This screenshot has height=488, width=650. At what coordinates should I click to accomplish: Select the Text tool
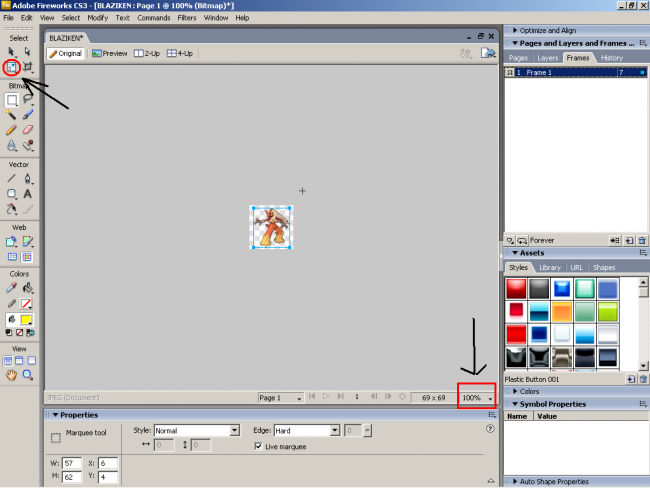click(x=28, y=194)
